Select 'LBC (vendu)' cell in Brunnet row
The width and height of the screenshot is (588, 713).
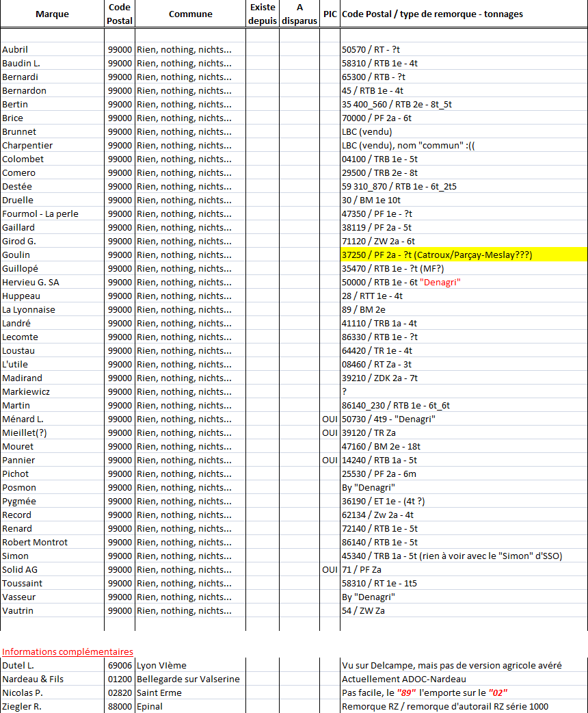click(464, 131)
